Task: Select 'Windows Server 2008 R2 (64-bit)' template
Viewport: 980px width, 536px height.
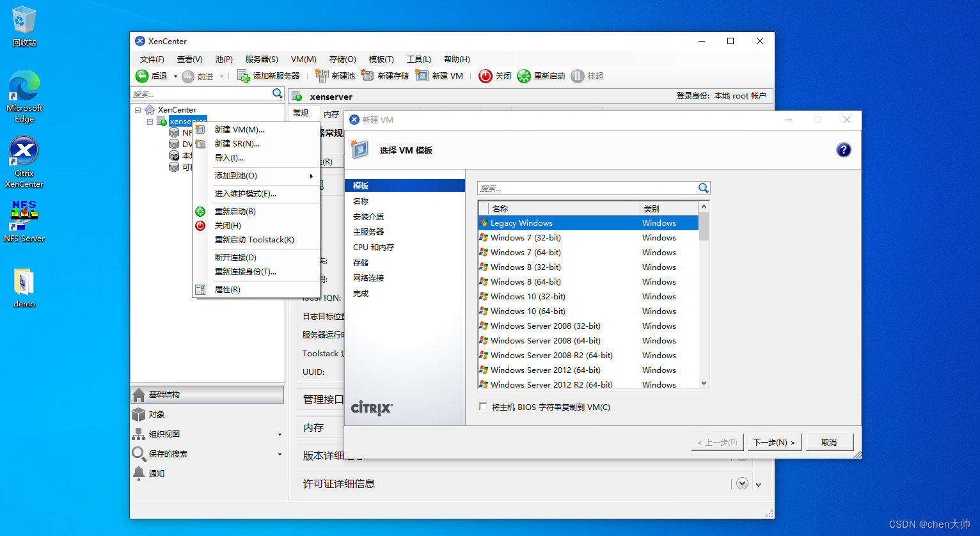Action: [x=589, y=356]
